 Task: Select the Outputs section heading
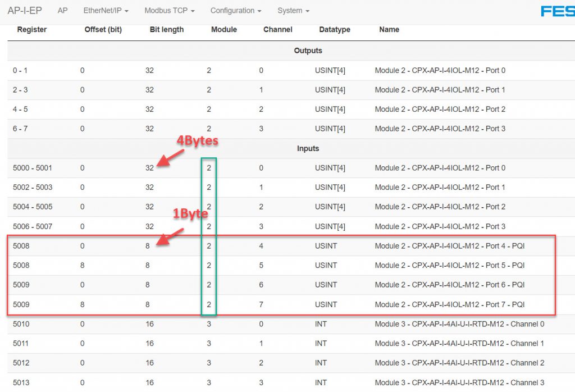click(x=308, y=51)
